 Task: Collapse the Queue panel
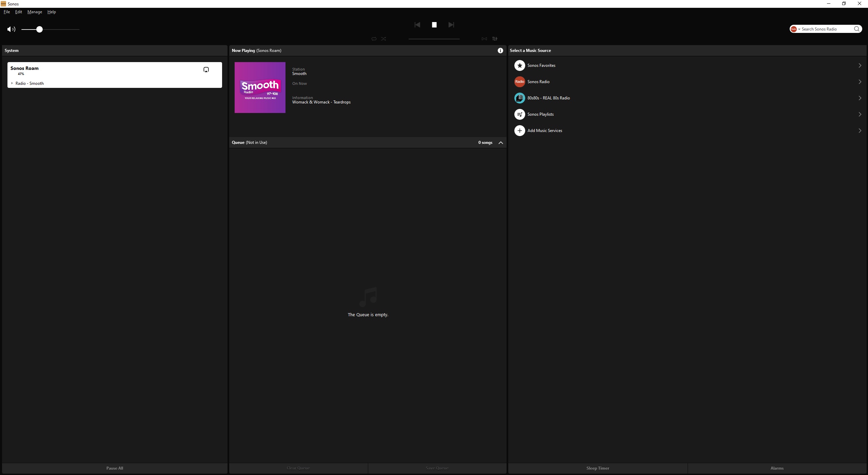coord(501,142)
